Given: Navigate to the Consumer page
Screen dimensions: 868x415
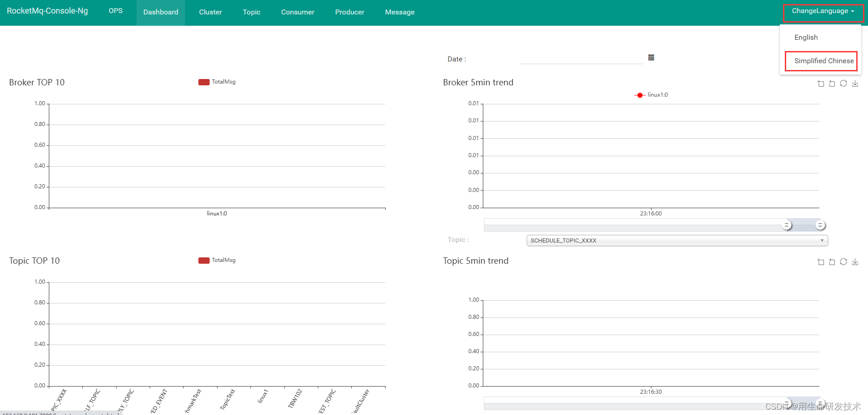Looking at the screenshot, I should tap(297, 12).
